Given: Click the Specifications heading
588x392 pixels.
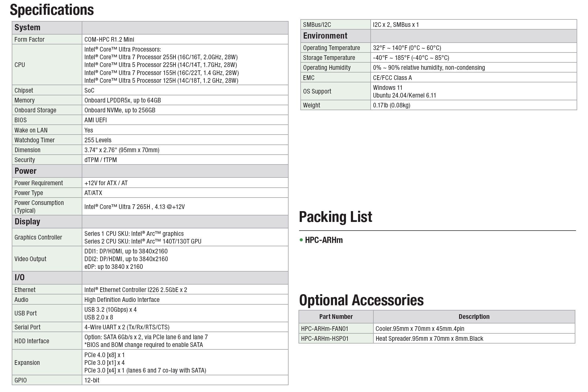Looking at the screenshot, I should [52, 10].
